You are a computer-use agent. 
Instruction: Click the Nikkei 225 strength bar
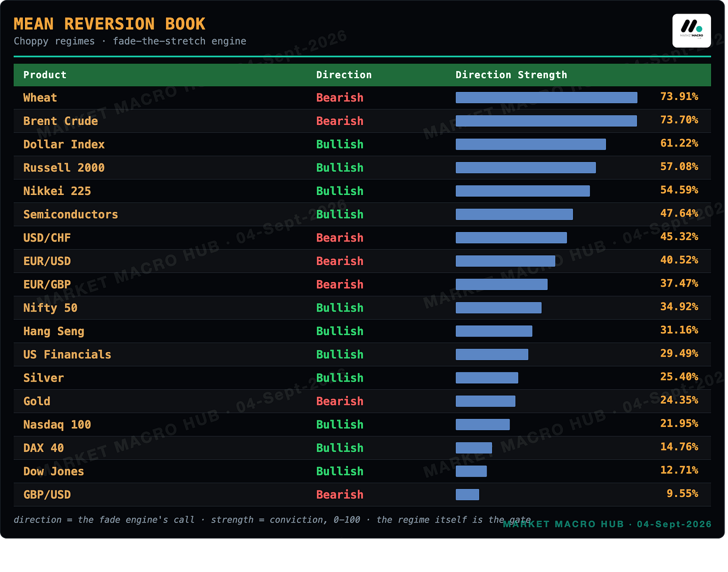point(523,191)
